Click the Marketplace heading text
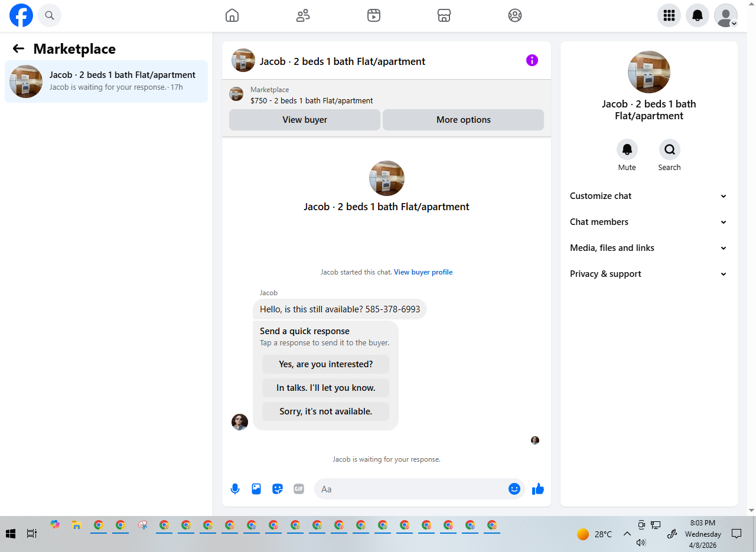Image resolution: width=756 pixels, height=552 pixels. (74, 49)
